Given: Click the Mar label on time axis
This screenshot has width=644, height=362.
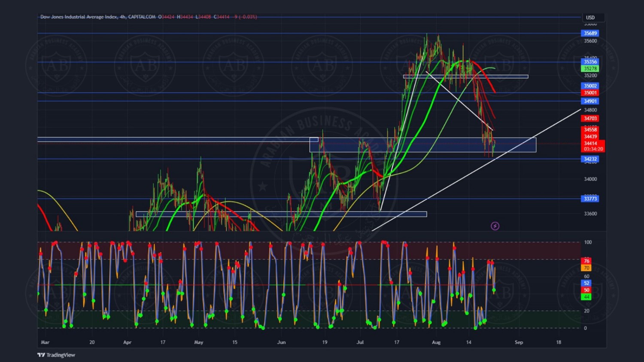Looking at the screenshot, I should [45, 342].
